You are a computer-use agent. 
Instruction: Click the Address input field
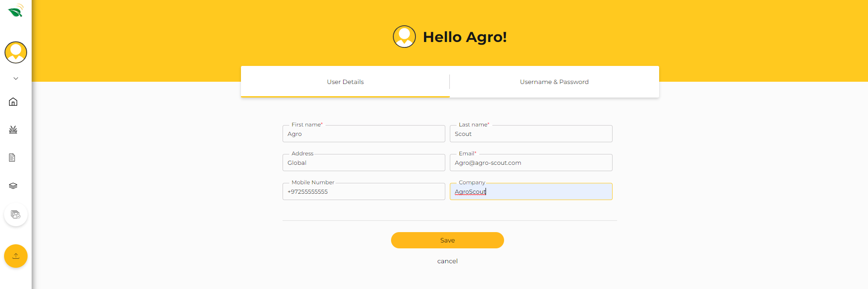(x=364, y=163)
